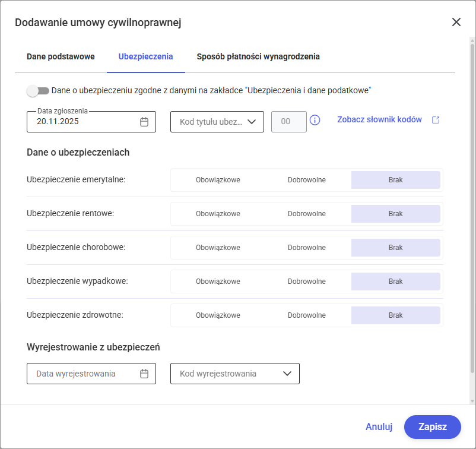
Task: Open the Kod wyrejestrowania dropdown
Action: (x=235, y=374)
